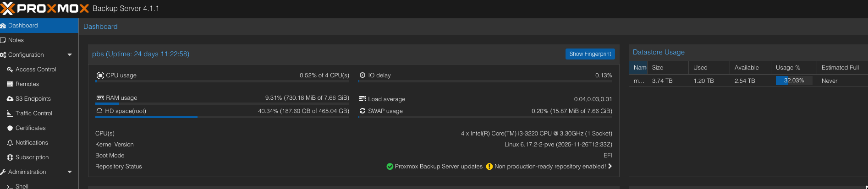868x189 pixels.
Task: Select Administration in sidebar
Action: tap(39, 172)
